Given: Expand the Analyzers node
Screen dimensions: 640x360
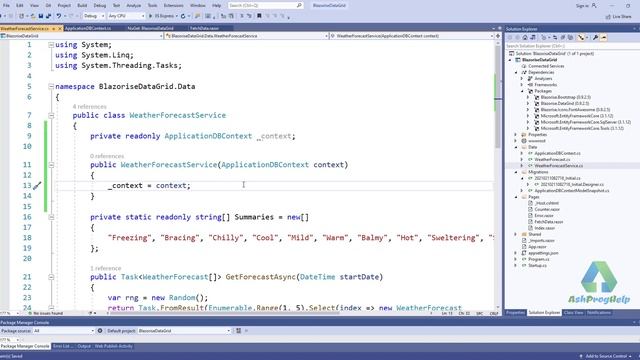Looking at the screenshot, I should pyautogui.click(x=522, y=78).
